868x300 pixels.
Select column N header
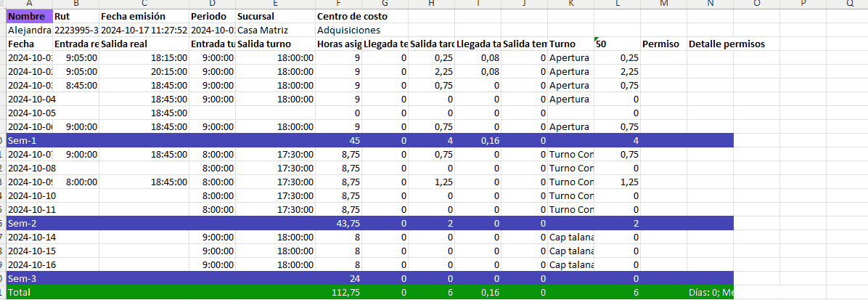tap(711, 4)
